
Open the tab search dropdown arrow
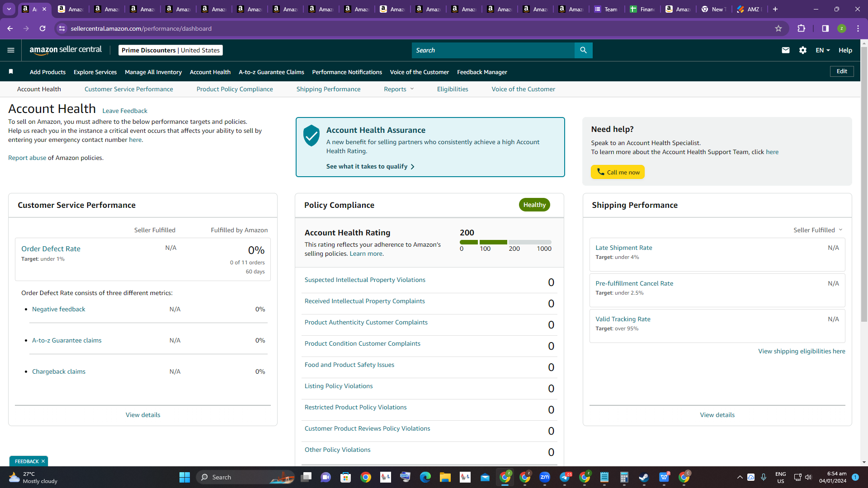[x=9, y=9]
